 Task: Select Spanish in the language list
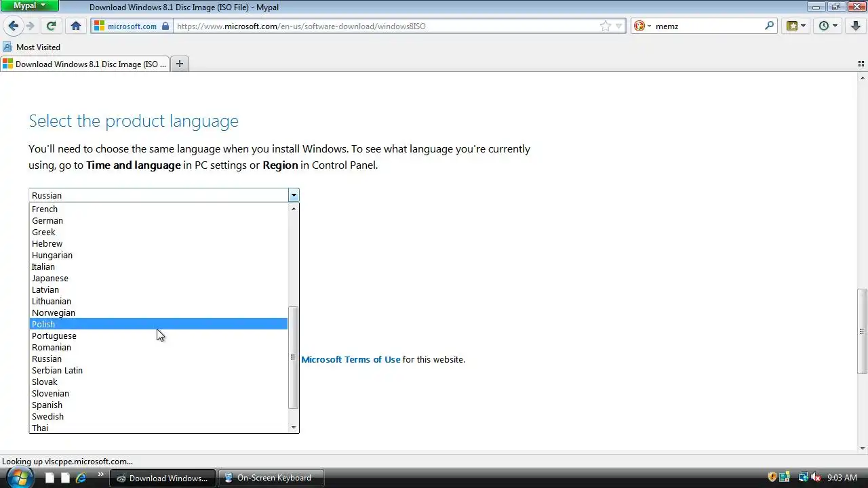point(159,405)
